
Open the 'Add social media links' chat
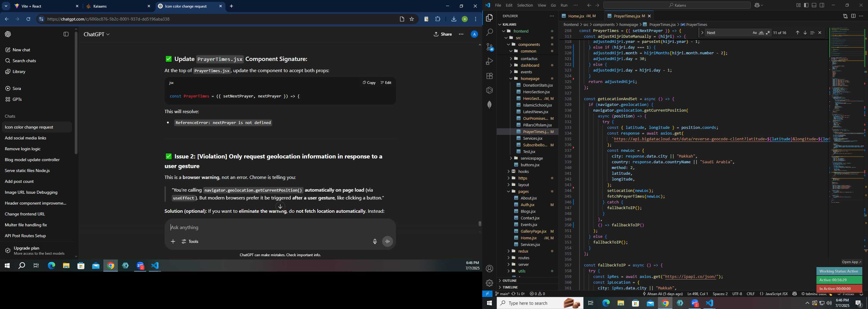36,138
